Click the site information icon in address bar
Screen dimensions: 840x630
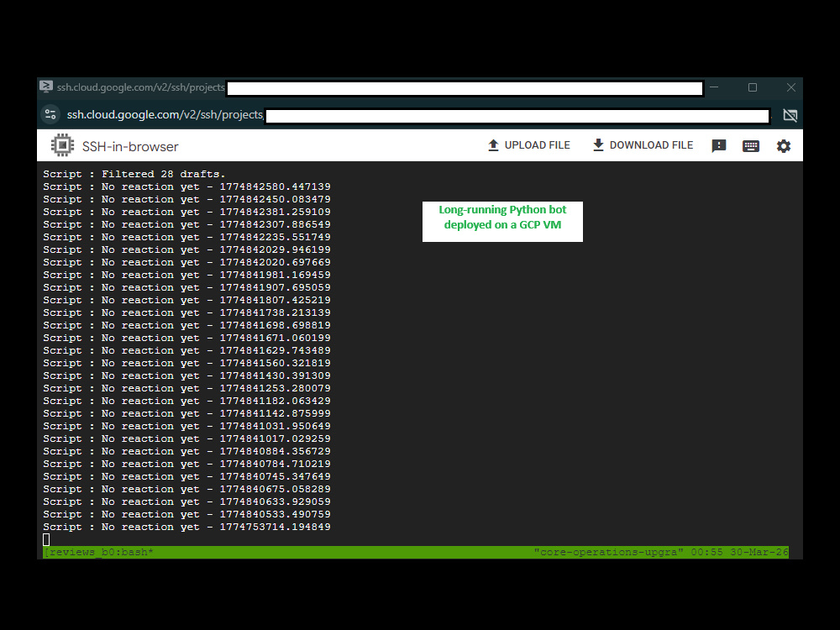click(50, 114)
